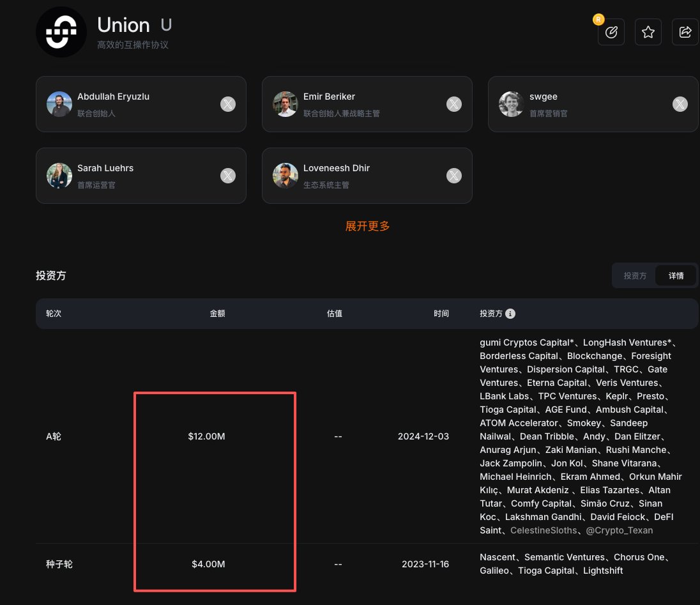Open Abdullah Eryuzlu's X profile icon
Viewport: 700px width, 605px height.
coord(227,104)
